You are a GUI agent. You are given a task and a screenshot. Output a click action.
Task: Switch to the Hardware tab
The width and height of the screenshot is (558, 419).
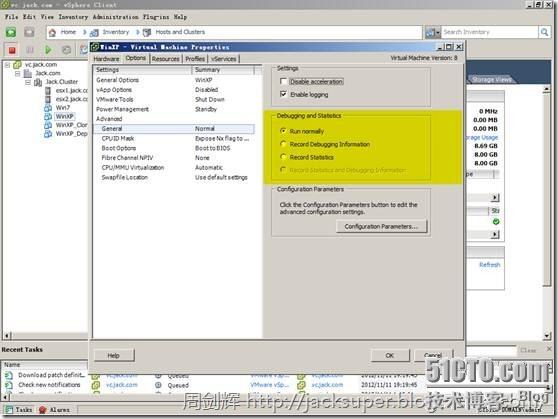pos(106,59)
